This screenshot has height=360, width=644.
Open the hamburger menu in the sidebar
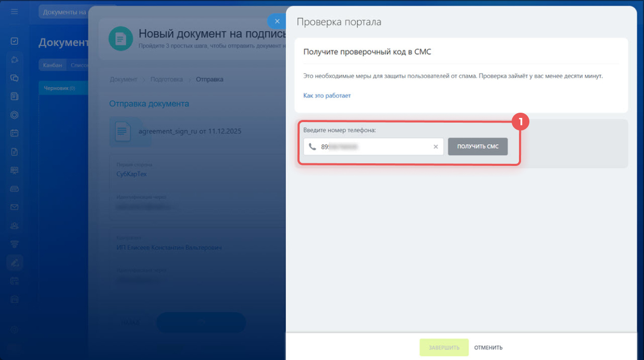(x=15, y=11)
